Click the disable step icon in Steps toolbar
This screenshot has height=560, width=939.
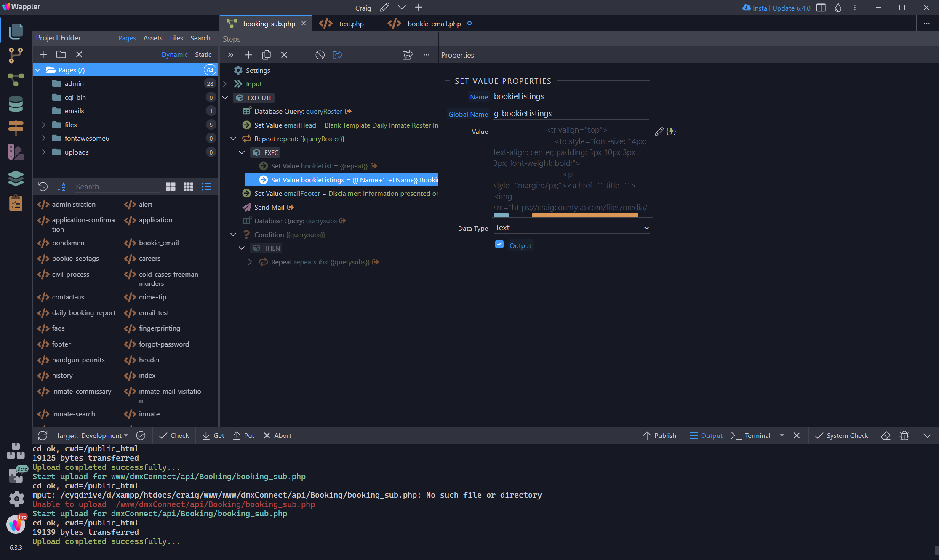tap(320, 55)
